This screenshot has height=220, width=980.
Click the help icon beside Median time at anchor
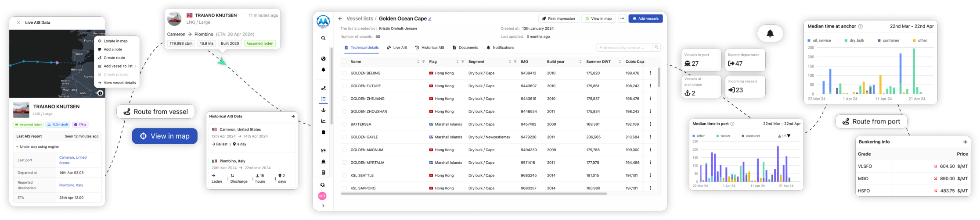pyautogui.click(x=860, y=26)
